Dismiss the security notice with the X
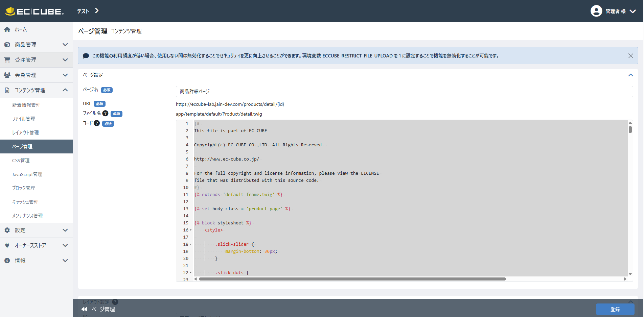 [x=631, y=56]
